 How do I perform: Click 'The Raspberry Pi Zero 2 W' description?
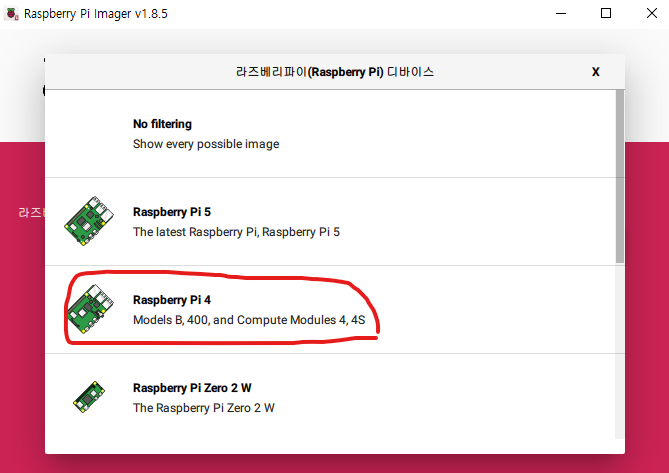[204, 408]
